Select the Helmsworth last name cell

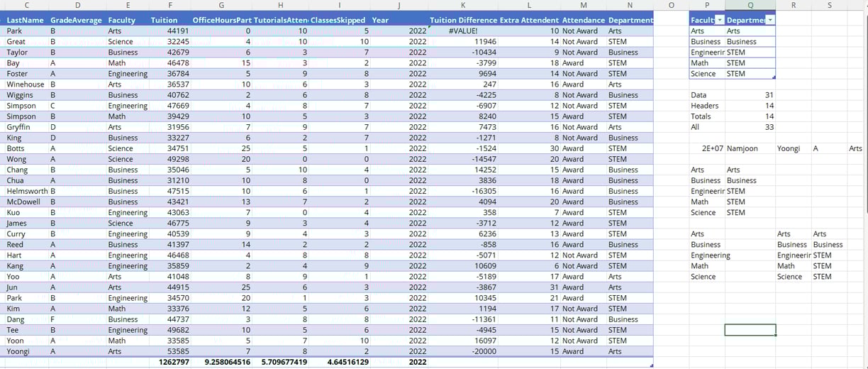[x=26, y=191]
